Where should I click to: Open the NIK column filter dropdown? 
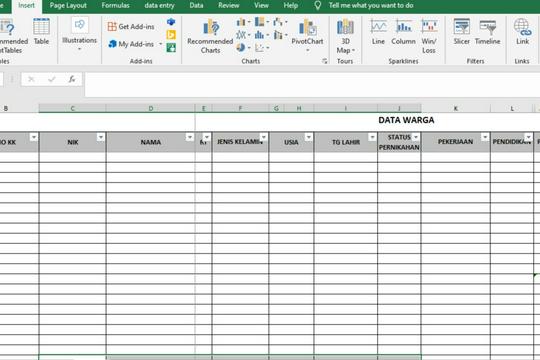101,137
